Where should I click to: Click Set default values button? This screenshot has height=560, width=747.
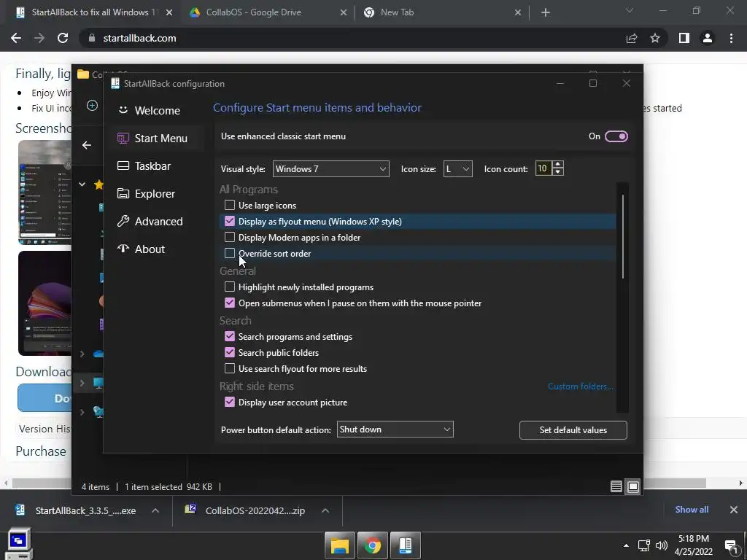573,430
